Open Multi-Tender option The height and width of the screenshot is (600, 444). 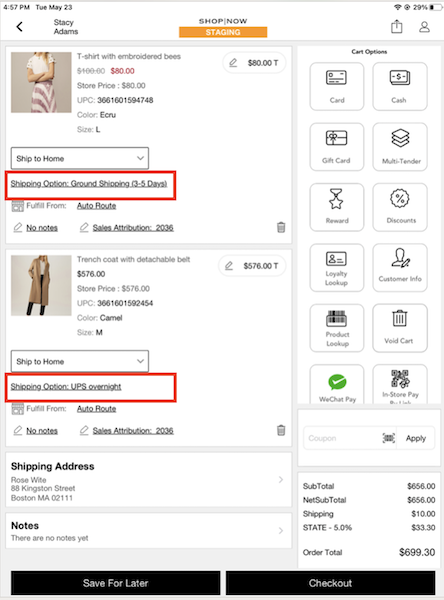click(x=400, y=147)
